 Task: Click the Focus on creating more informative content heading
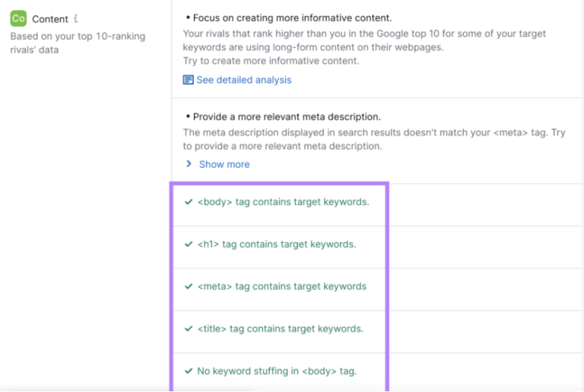tap(292, 17)
